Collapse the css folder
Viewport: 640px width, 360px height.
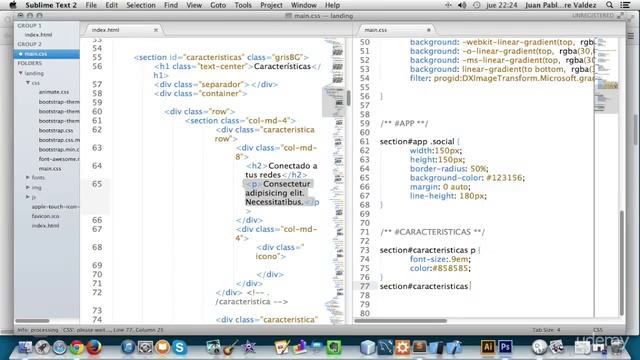tap(28, 83)
